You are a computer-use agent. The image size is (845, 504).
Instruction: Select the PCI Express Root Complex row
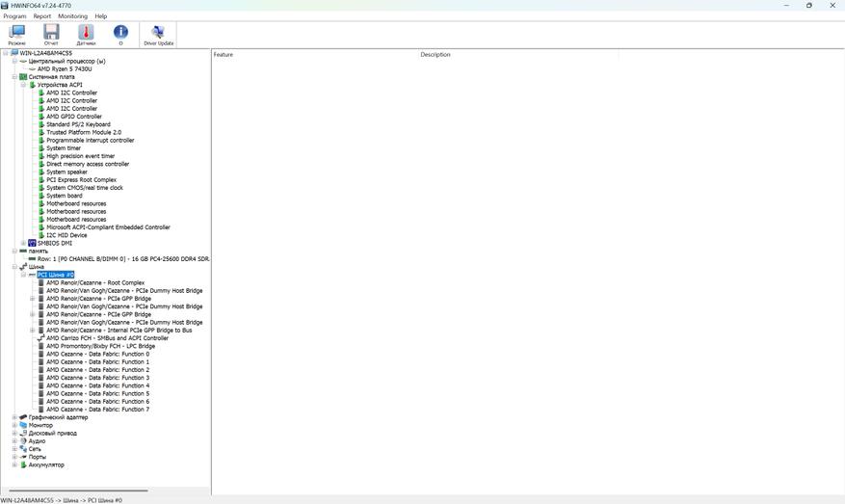[81, 179]
